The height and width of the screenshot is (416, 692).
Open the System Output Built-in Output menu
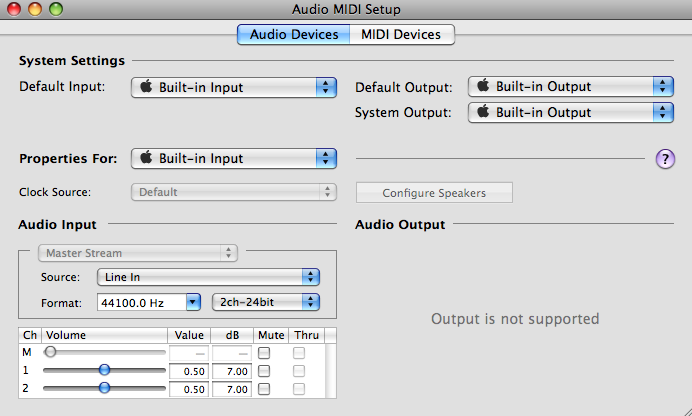click(571, 112)
